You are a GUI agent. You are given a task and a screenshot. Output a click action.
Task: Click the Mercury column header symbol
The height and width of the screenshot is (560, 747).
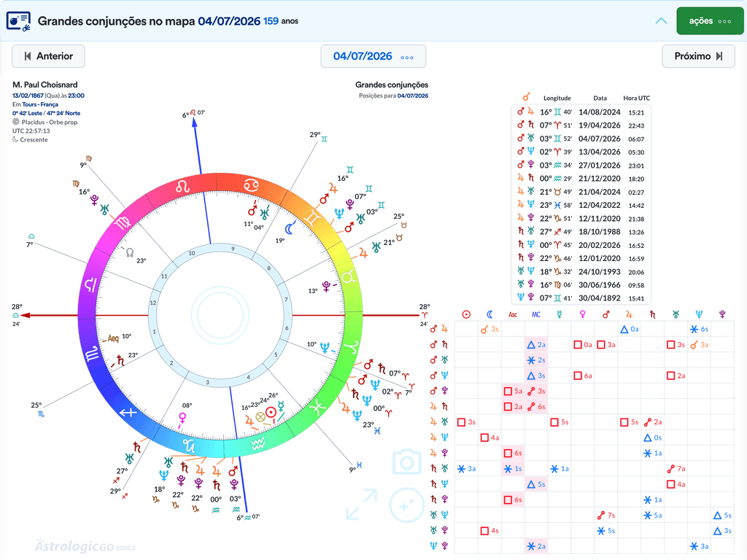[x=560, y=314]
